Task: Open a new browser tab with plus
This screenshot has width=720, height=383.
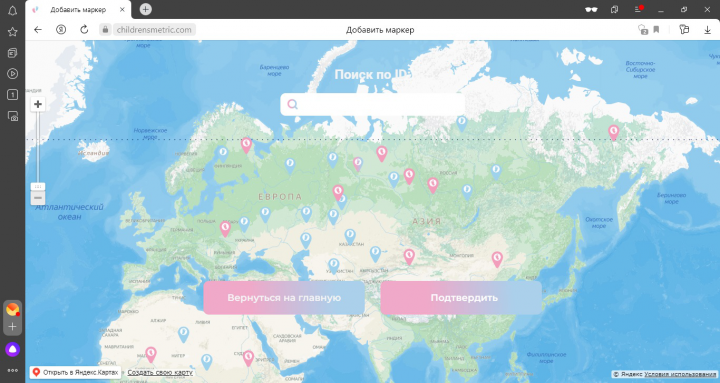Action: [146, 9]
